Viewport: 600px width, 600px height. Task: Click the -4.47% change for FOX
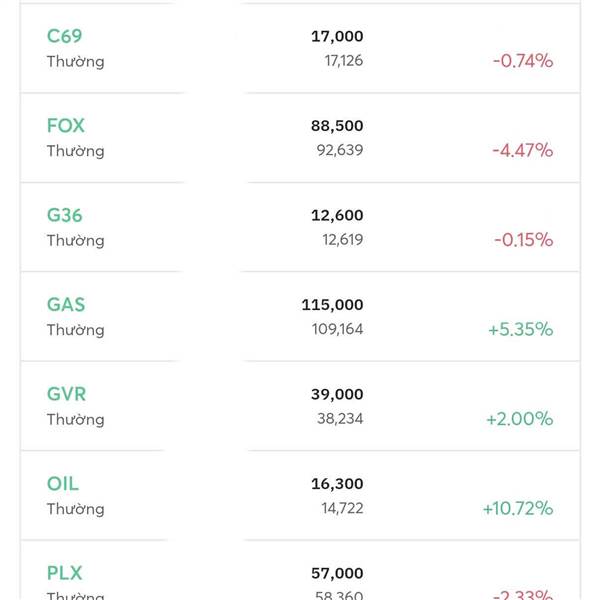(522, 150)
